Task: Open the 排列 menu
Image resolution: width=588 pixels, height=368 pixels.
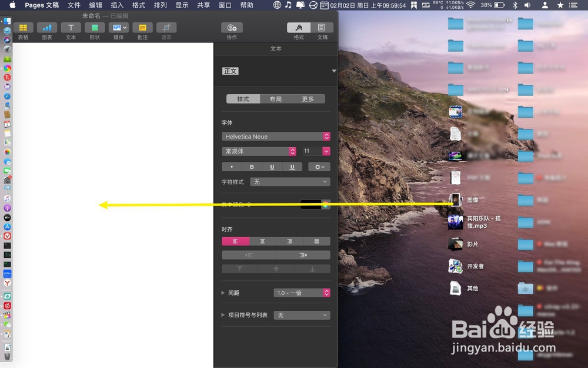Action: coord(161,5)
